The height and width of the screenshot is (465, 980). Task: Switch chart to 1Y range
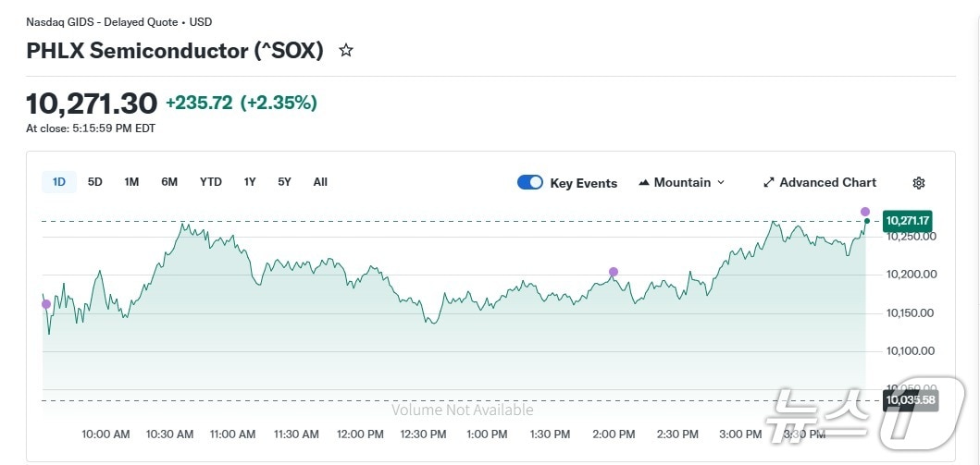(x=250, y=182)
